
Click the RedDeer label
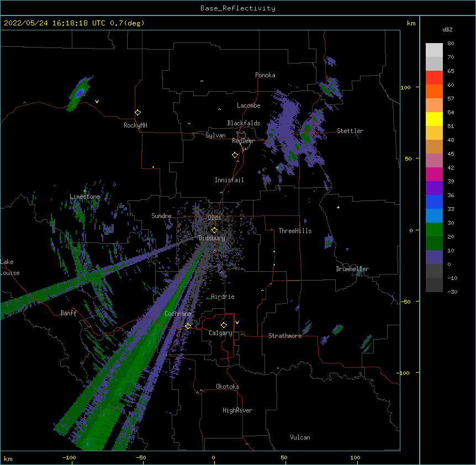[243, 141]
